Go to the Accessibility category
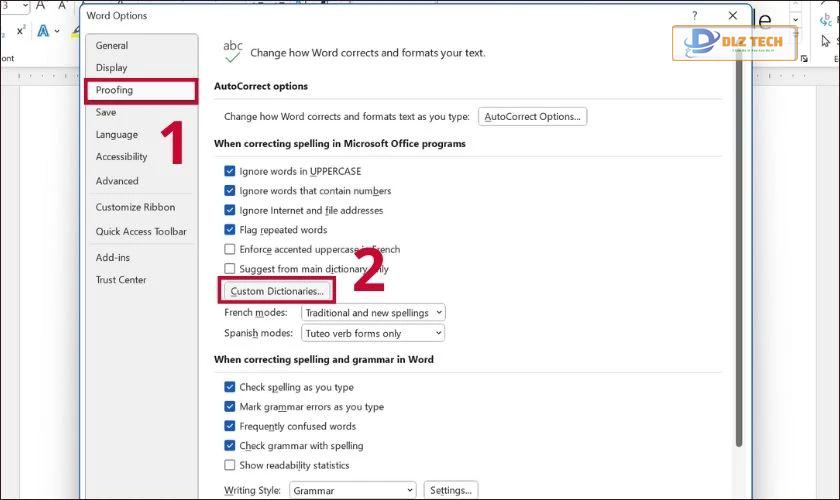The height and width of the screenshot is (500, 840). point(121,156)
